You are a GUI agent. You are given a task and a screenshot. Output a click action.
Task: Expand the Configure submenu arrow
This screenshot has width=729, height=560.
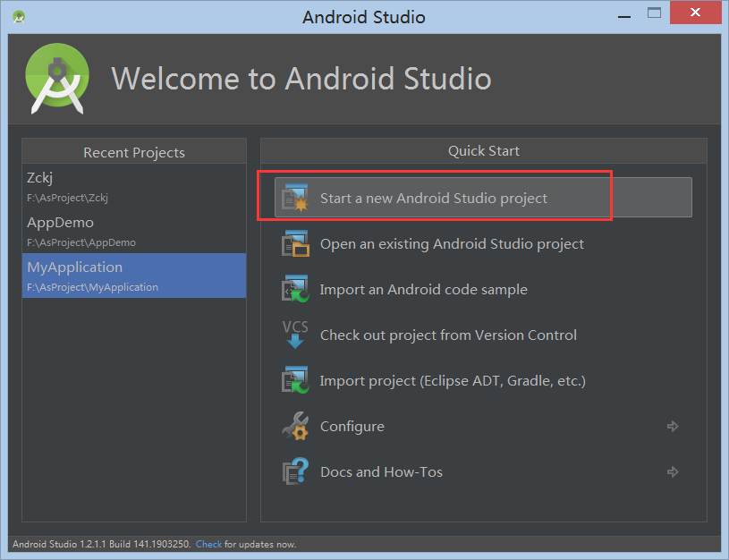673,426
